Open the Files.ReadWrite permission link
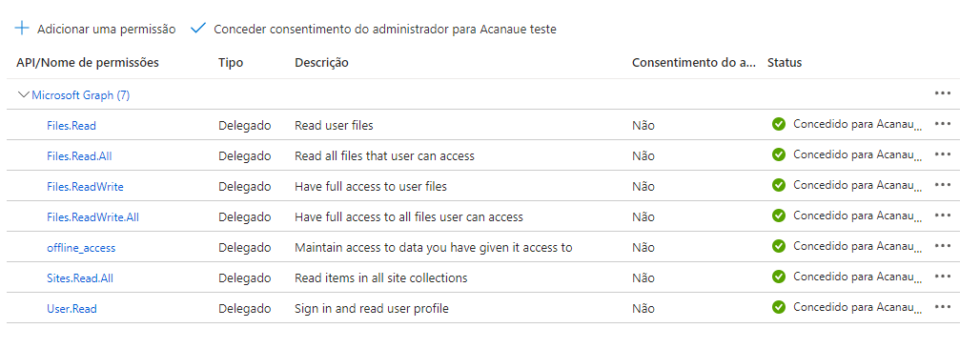The width and height of the screenshot is (980, 349). coord(85,186)
